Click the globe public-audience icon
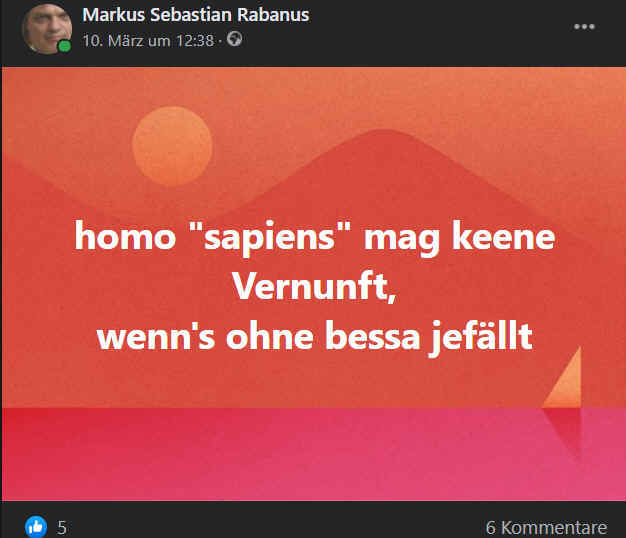The width and height of the screenshot is (626, 538). [234, 39]
